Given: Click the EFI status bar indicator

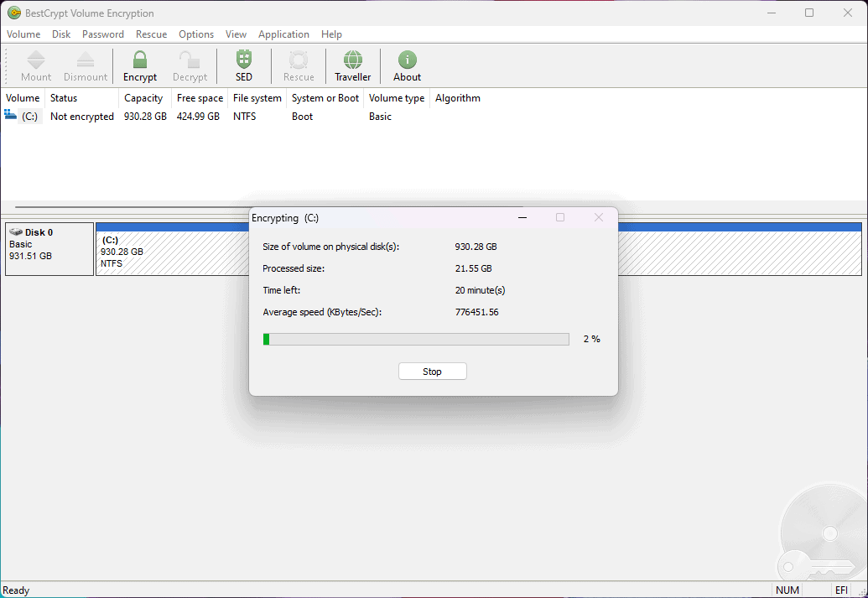Looking at the screenshot, I should click(841, 590).
